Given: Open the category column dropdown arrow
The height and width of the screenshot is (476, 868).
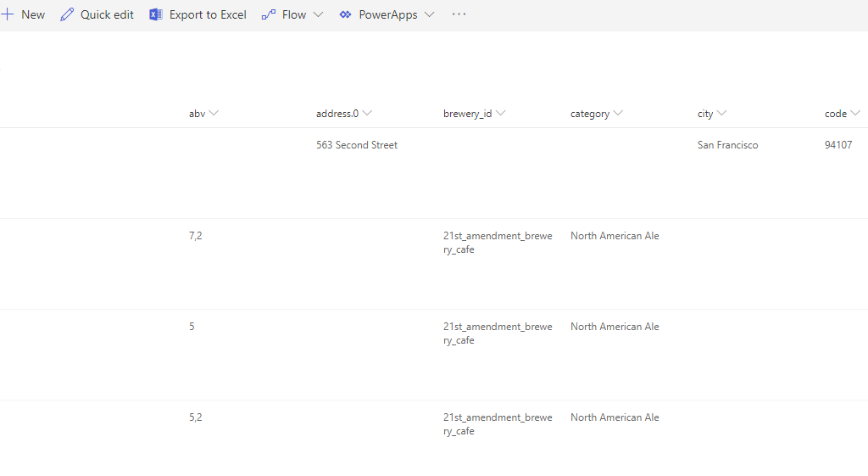Looking at the screenshot, I should [618, 114].
